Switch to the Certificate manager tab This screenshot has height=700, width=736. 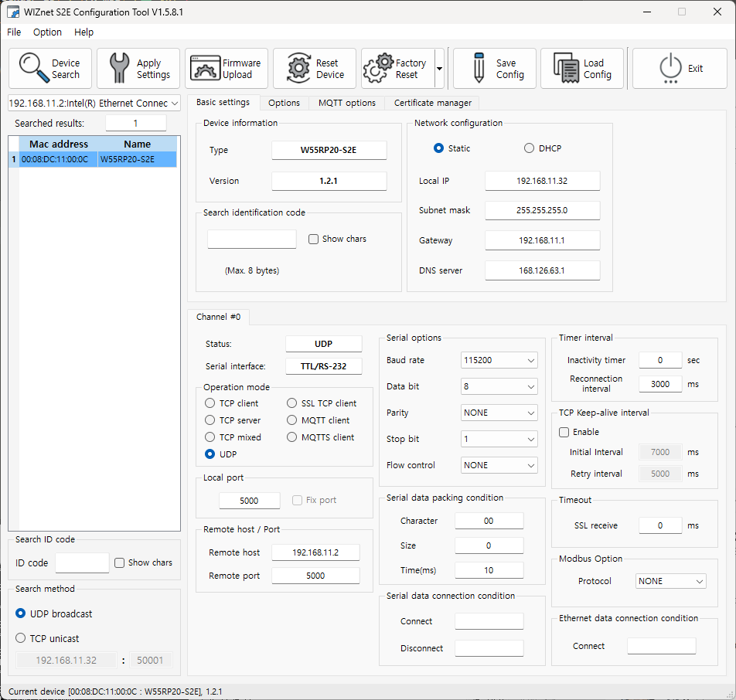432,103
